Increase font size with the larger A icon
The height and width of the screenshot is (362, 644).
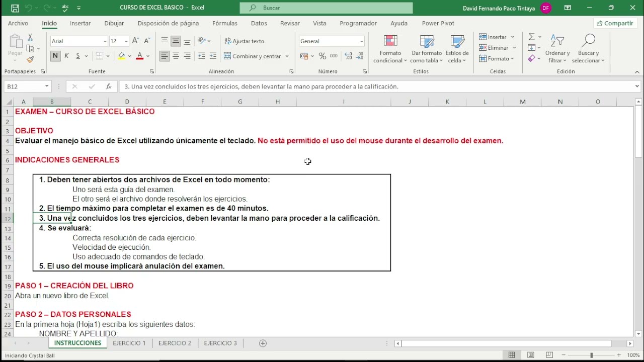pyautogui.click(x=136, y=41)
